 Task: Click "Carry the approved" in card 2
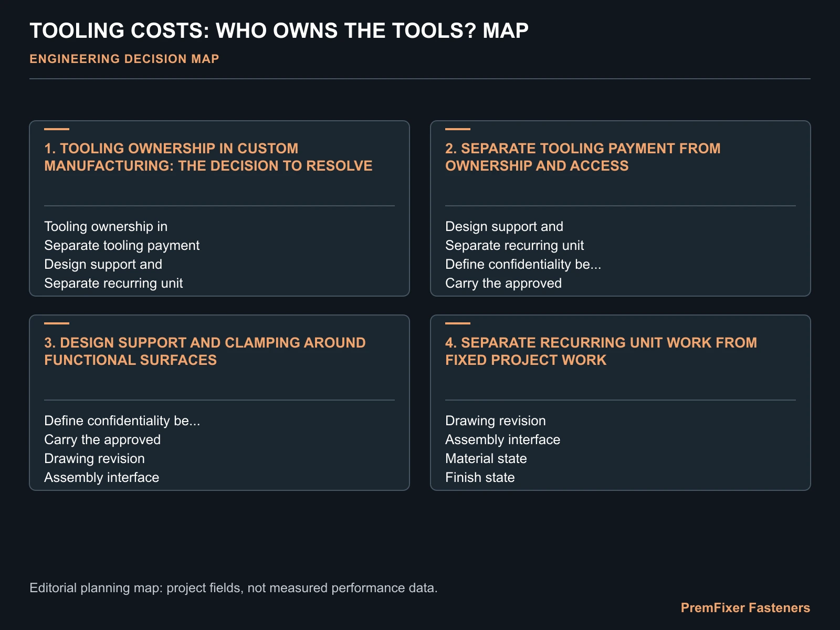pyautogui.click(x=503, y=283)
